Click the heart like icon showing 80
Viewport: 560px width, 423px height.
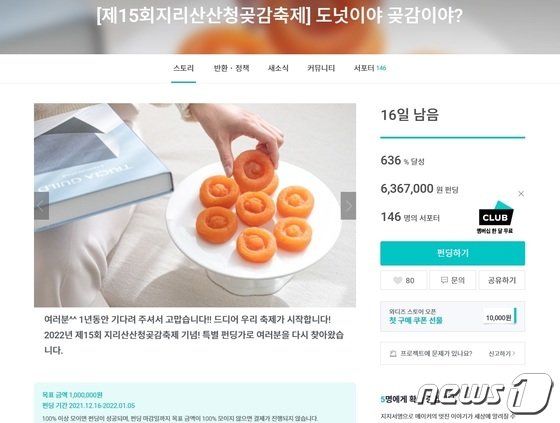pyautogui.click(x=398, y=280)
